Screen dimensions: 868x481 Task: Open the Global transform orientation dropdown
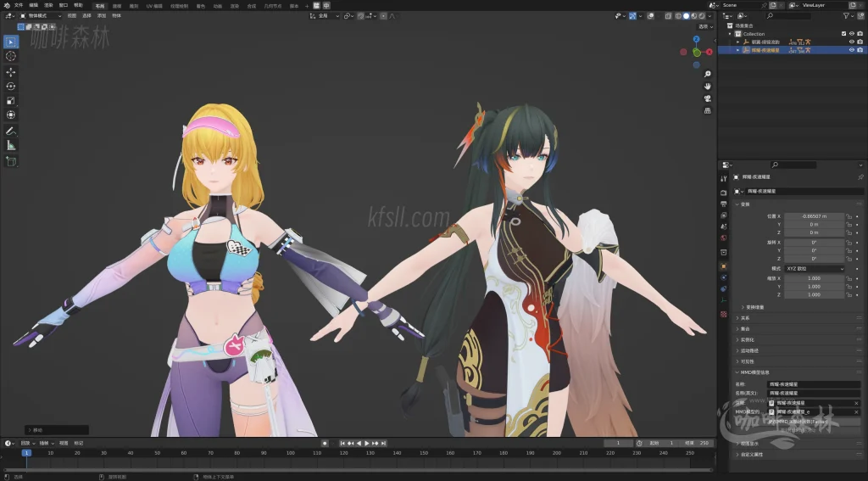[x=325, y=16]
